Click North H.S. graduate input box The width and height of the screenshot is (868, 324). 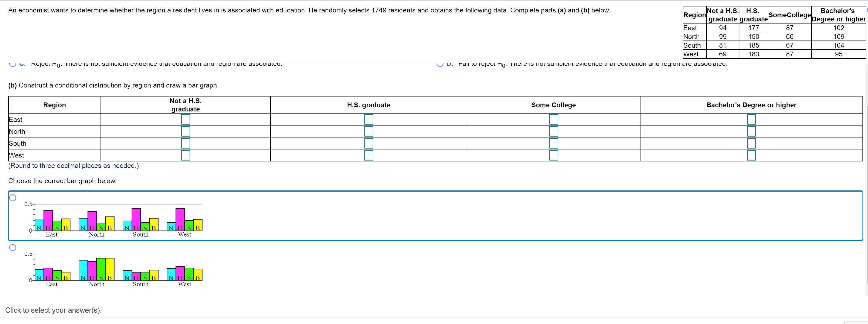369,131
